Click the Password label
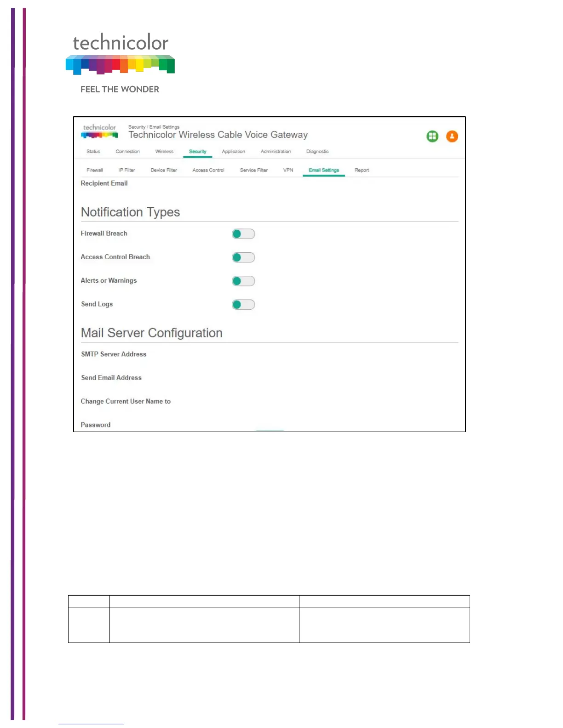Image resolution: width=563 pixels, height=728 pixels. coord(96,425)
